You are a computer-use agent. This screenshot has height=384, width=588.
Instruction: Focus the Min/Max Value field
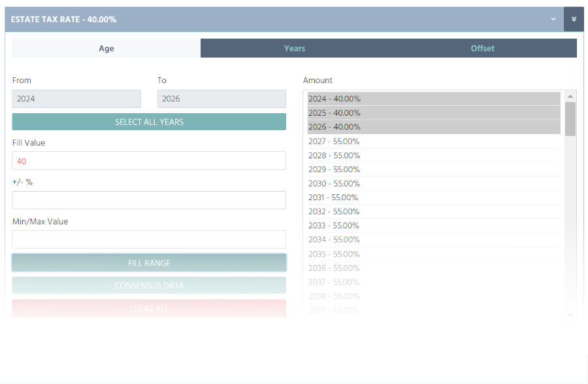click(149, 239)
